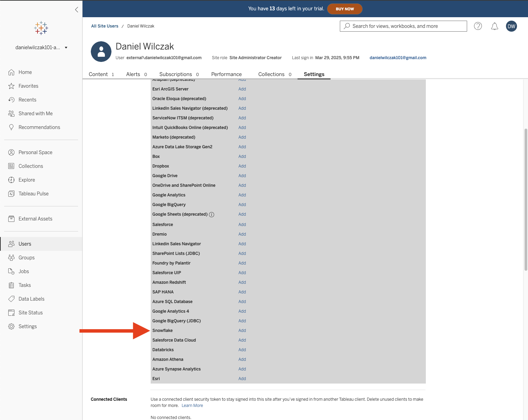This screenshot has width=528, height=420.
Task: Switch to the Content tab
Action: point(98,74)
